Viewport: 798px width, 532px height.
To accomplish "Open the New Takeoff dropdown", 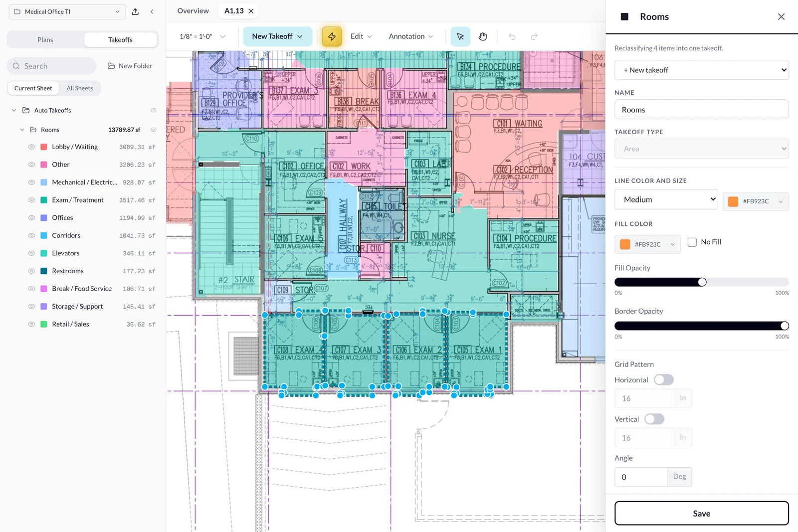I will (278, 36).
